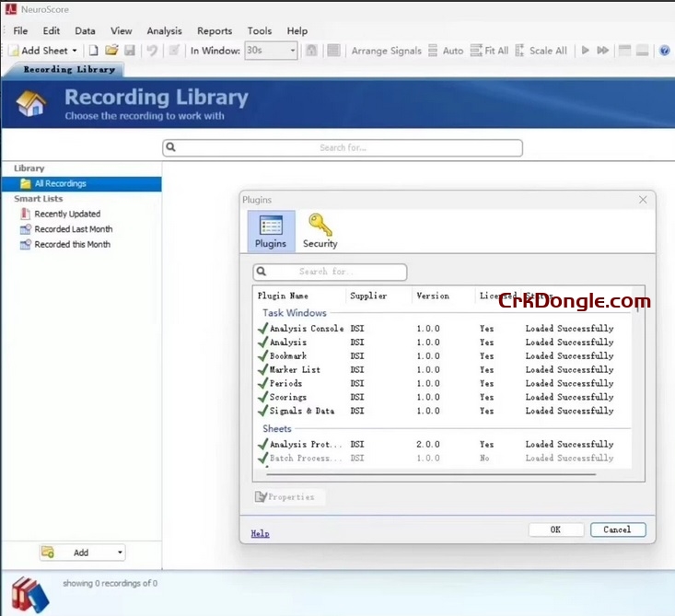Open the Tools menu
675x616 pixels.
point(259,31)
